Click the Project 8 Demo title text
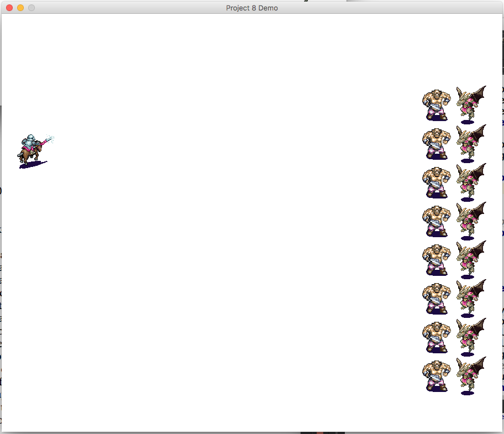This screenshot has width=504, height=434. (x=251, y=8)
